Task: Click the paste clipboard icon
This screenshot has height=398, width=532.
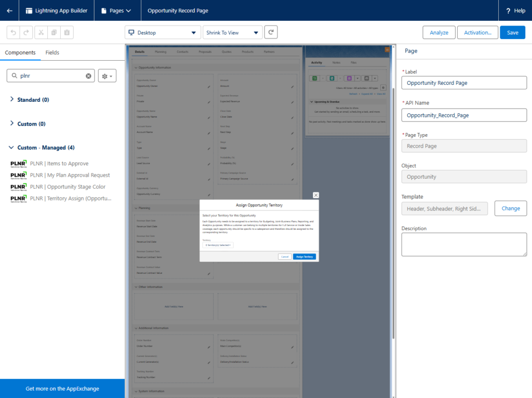Action: click(67, 33)
